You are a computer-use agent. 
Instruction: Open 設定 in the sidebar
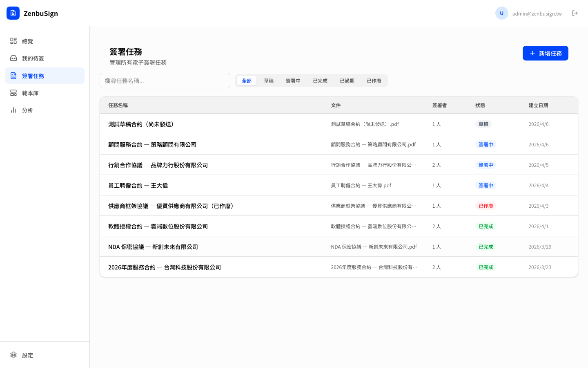click(45, 355)
